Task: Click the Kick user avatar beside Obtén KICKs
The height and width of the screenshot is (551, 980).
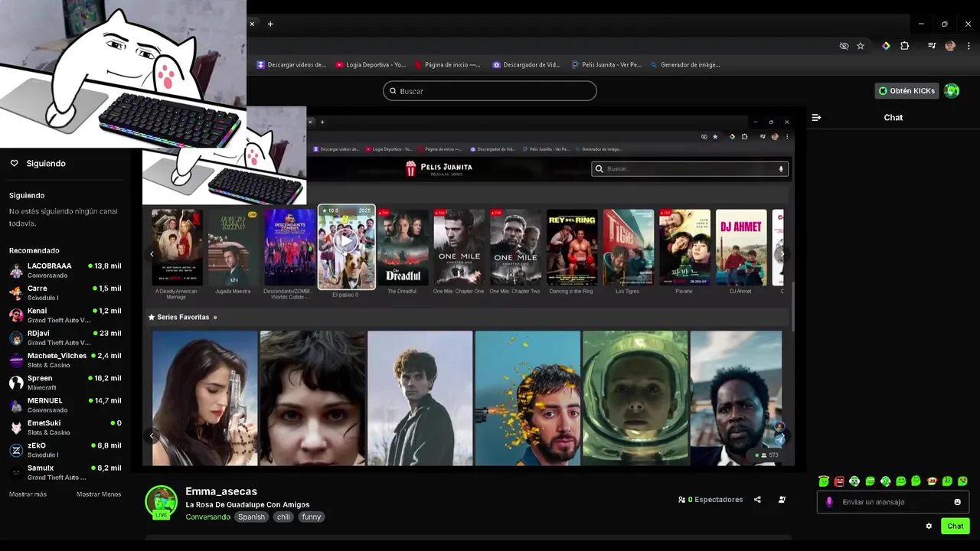Action: (952, 90)
